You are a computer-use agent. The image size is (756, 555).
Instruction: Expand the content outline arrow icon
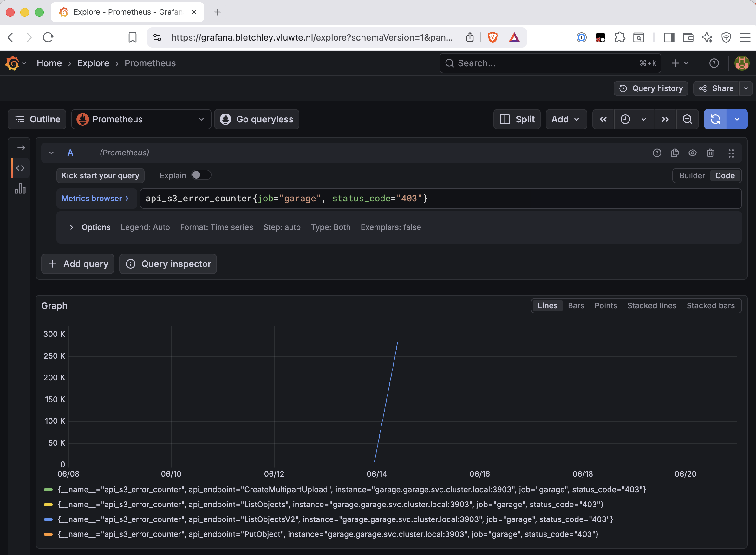20,148
